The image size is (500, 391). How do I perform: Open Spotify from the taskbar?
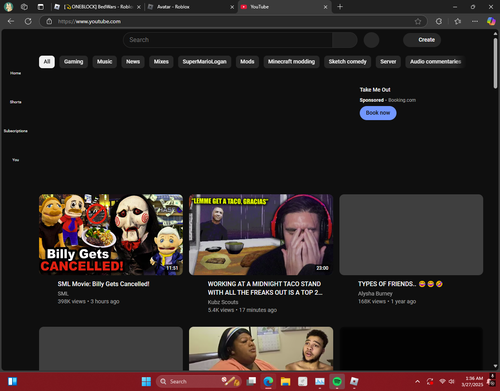pyautogui.click(x=337, y=381)
